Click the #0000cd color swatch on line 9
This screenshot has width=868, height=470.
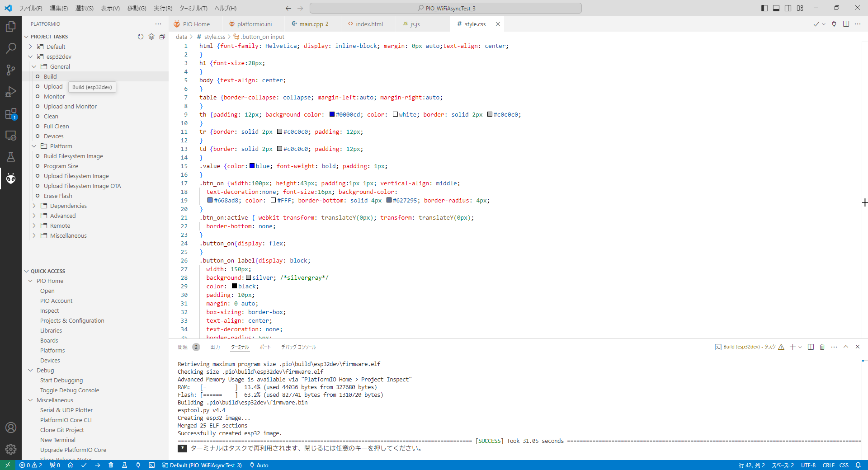click(x=332, y=115)
